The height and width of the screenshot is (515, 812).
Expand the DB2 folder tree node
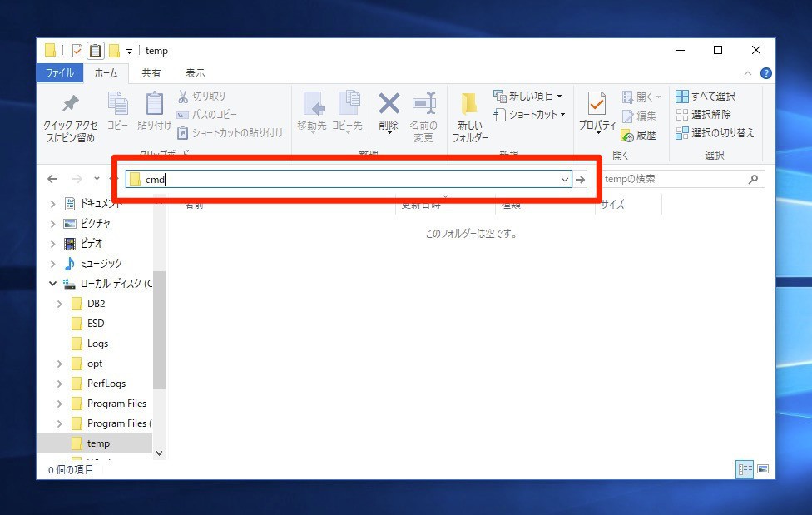tap(59, 304)
